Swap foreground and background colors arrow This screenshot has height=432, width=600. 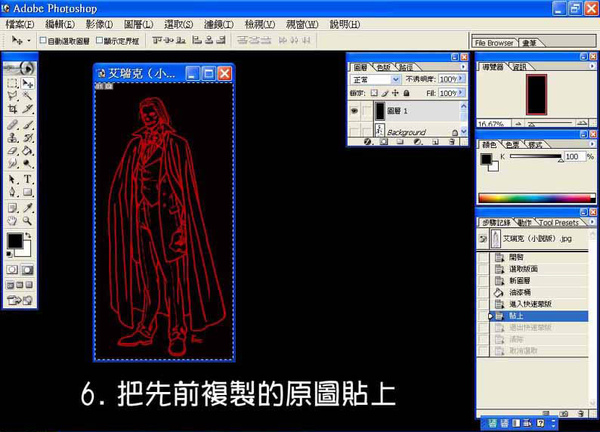coord(28,235)
